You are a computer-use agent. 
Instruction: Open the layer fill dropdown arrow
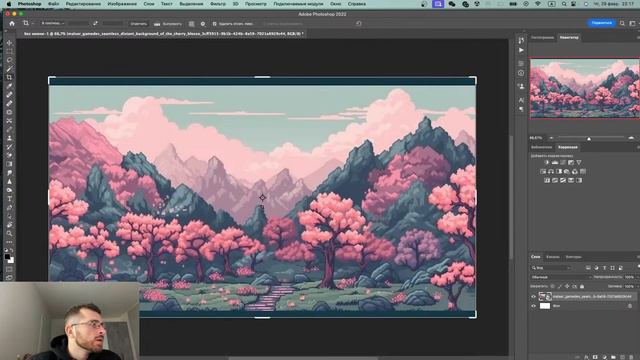tap(638, 286)
